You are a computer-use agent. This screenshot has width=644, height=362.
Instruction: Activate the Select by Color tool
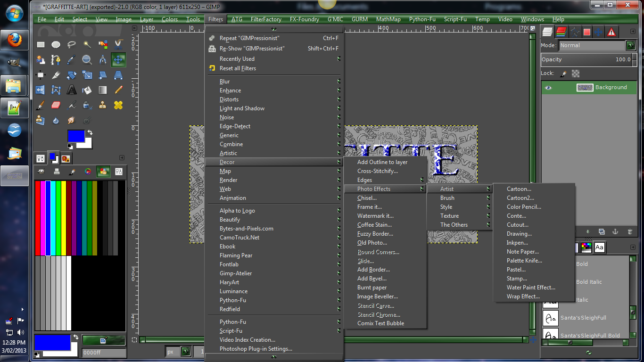click(x=103, y=45)
